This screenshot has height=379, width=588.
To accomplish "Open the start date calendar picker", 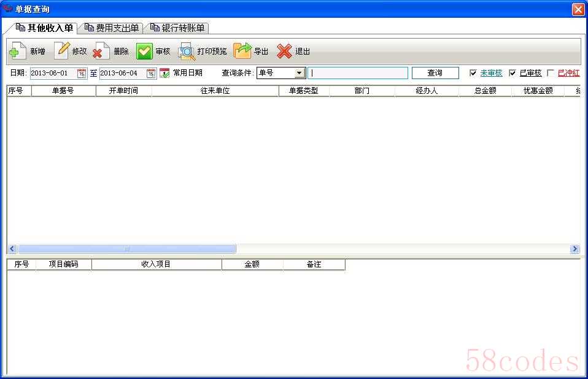I will click(x=82, y=73).
